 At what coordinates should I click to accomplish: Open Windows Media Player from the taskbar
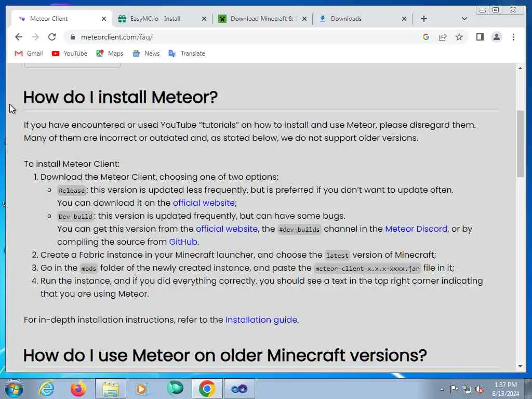(142, 389)
